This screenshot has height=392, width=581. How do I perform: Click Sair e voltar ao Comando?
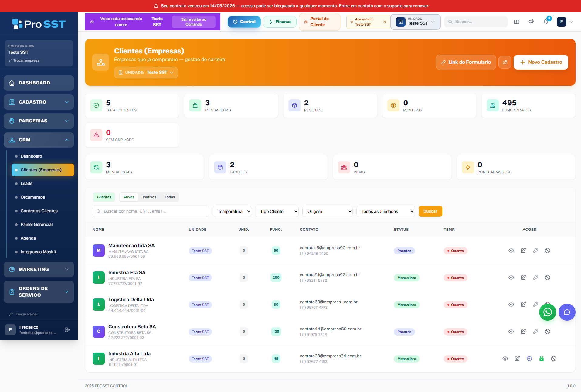click(x=194, y=22)
